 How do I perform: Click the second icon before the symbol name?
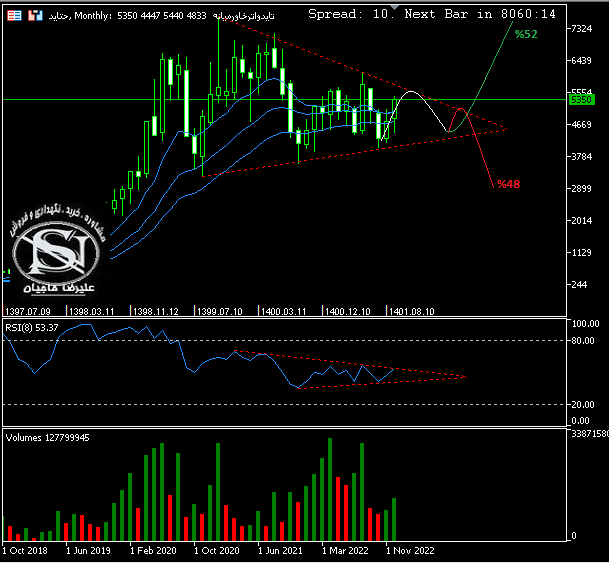coord(33,16)
